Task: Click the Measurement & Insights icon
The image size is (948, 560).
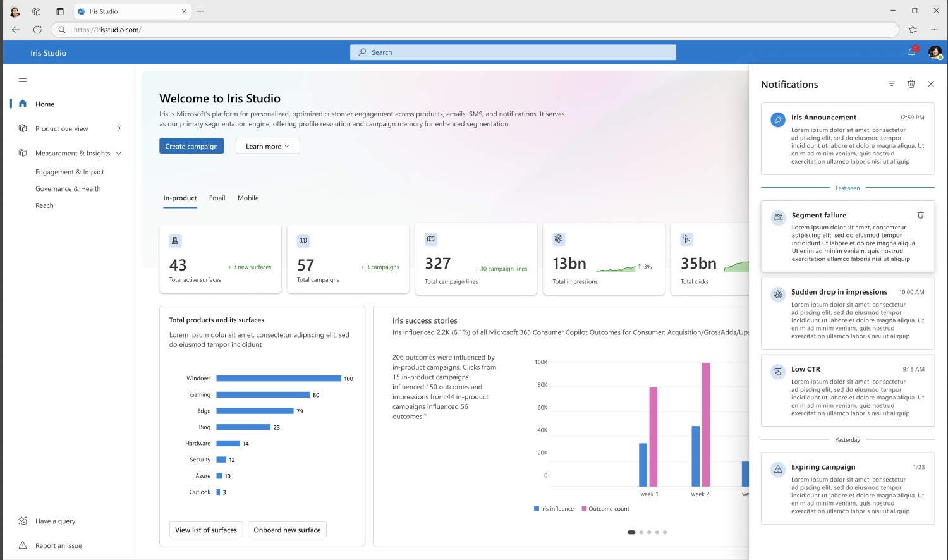Action: tap(23, 153)
